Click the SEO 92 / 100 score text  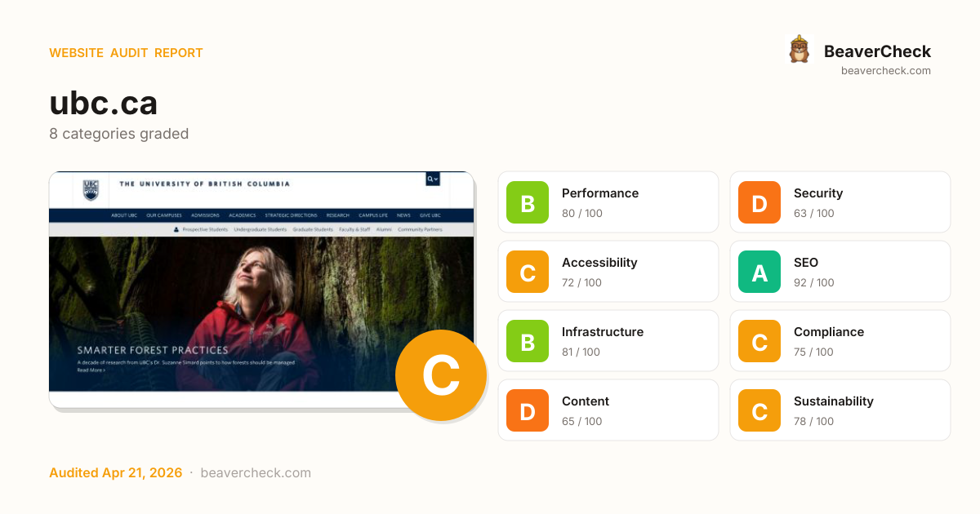pos(813,283)
